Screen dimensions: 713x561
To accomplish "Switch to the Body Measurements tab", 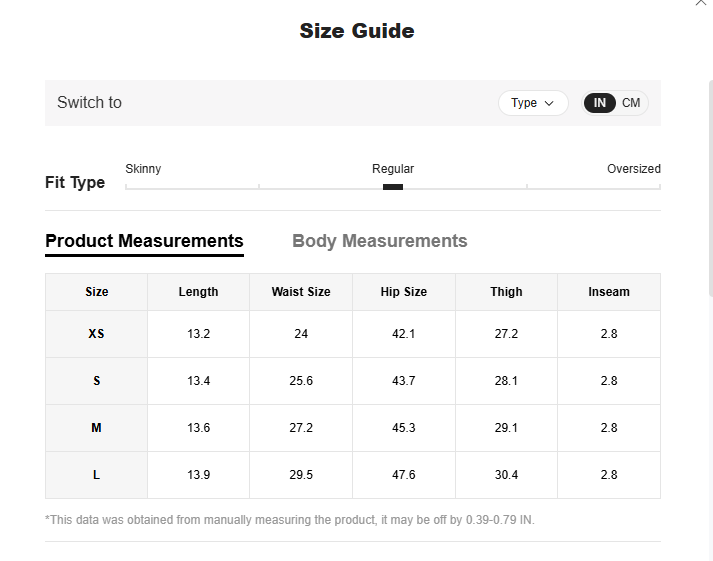I will click(379, 241).
